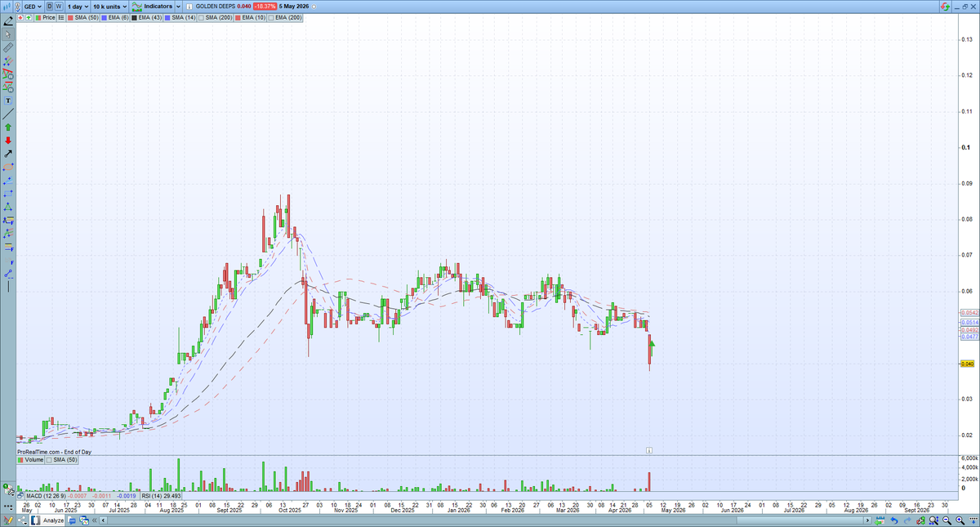The height and width of the screenshot is (527, 980).
Task: Select the rectangle drawing tool
Action: tap(8, 193)
